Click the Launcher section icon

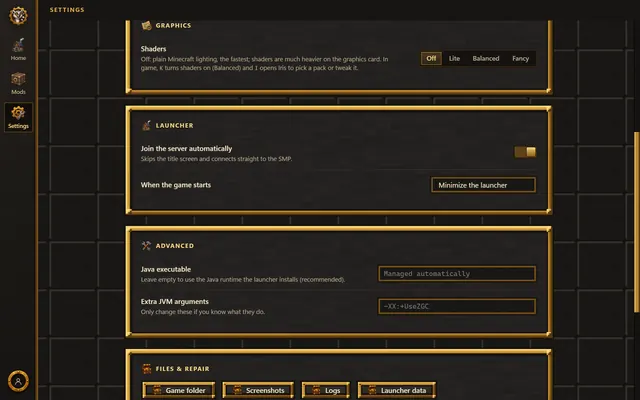pyautogui.click(x=146, y=125)
